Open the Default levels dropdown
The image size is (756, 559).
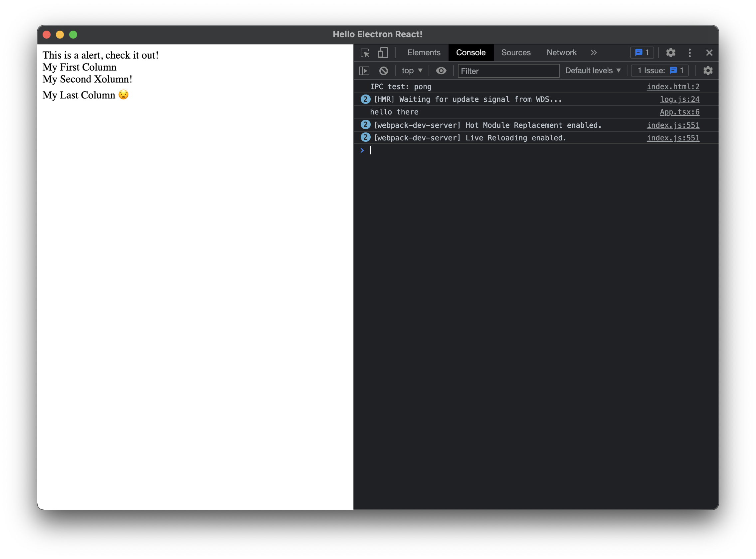593,71
